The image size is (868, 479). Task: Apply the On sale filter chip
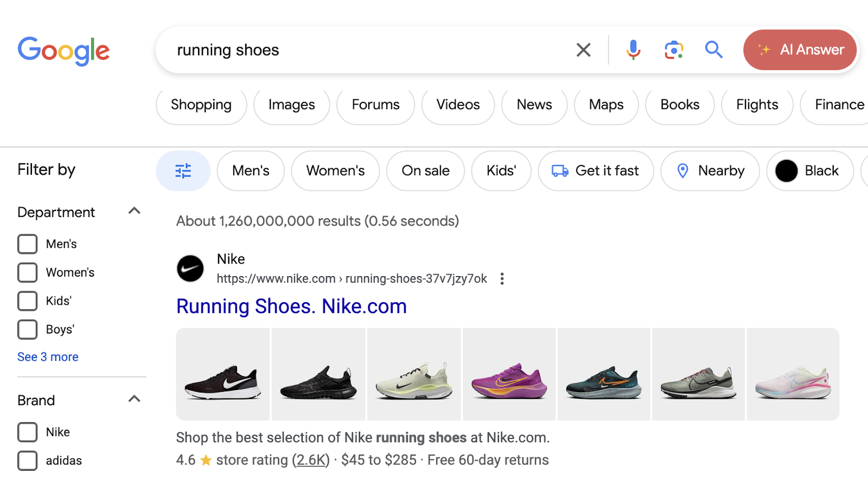tap(425, 171)
